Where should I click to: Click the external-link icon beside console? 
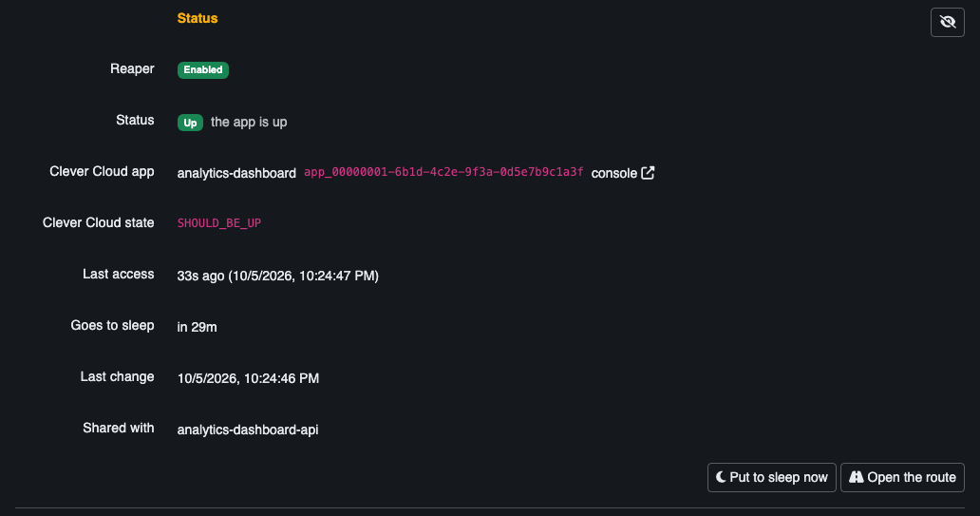click(x=648, y=173)
